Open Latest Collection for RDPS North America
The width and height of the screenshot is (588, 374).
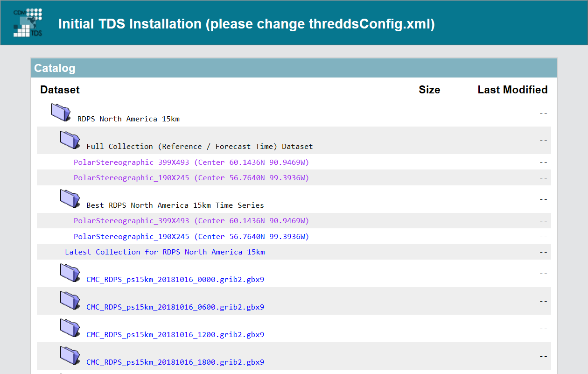[x=165, y=252]
